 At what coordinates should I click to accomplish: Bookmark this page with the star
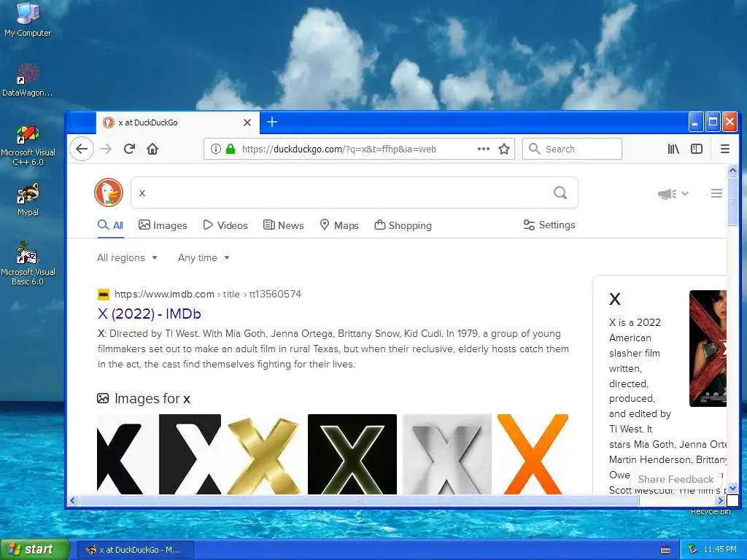pyautogui.click(x=504, y=149)
